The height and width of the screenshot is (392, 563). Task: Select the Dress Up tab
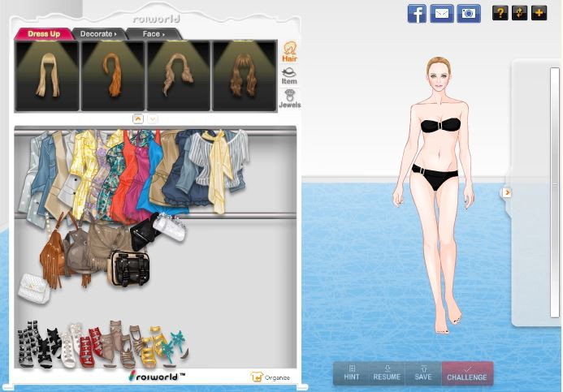pos(43,34)
